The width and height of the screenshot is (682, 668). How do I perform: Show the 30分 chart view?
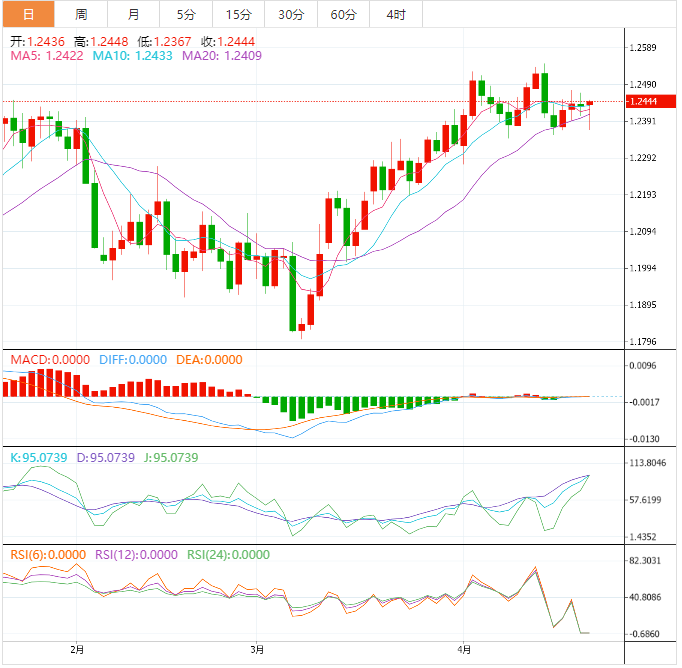(x=291, y=14)
